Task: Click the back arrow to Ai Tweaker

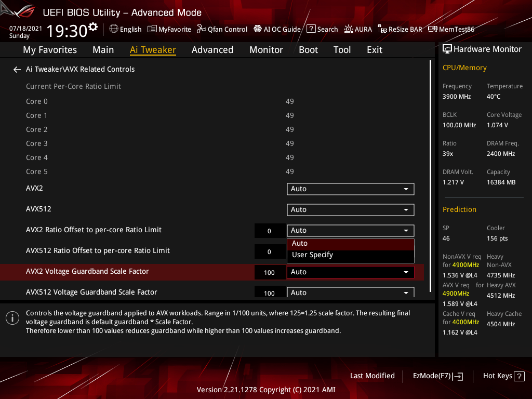Action: pyautogui.click(x=17, y=69)
